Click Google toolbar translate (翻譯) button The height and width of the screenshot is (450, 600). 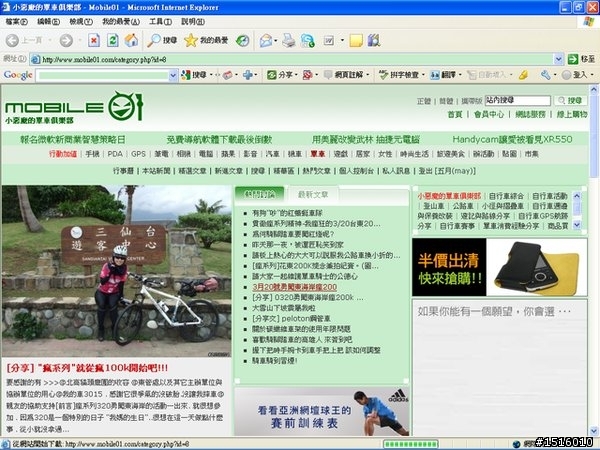[x=443, y=75]
